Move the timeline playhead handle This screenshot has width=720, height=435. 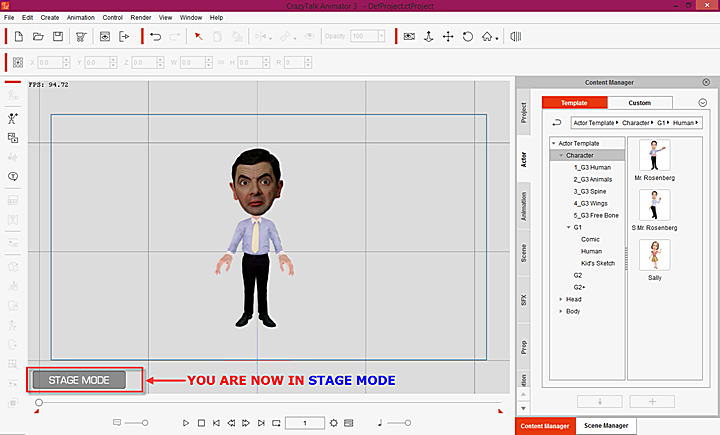click(x=39, y=402)
